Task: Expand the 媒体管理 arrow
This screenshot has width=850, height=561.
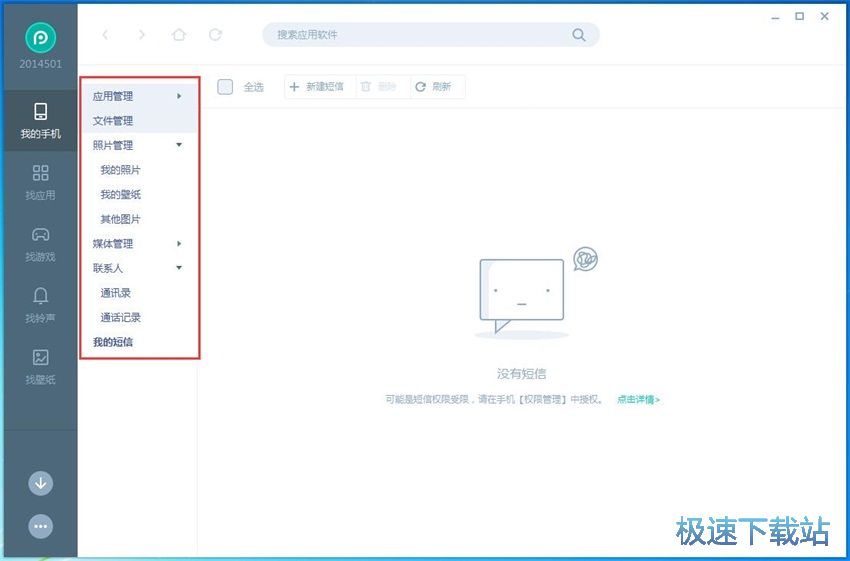Action: click(x=179, y=243)
